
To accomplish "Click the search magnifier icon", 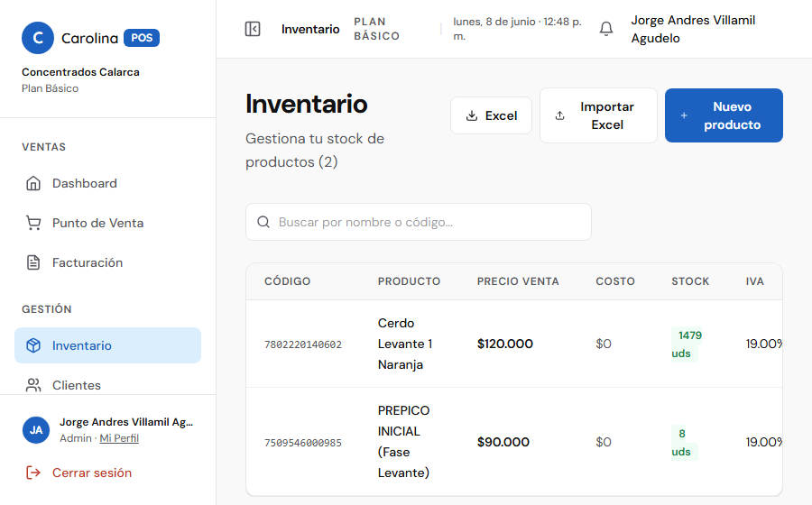I will point(263,222).
